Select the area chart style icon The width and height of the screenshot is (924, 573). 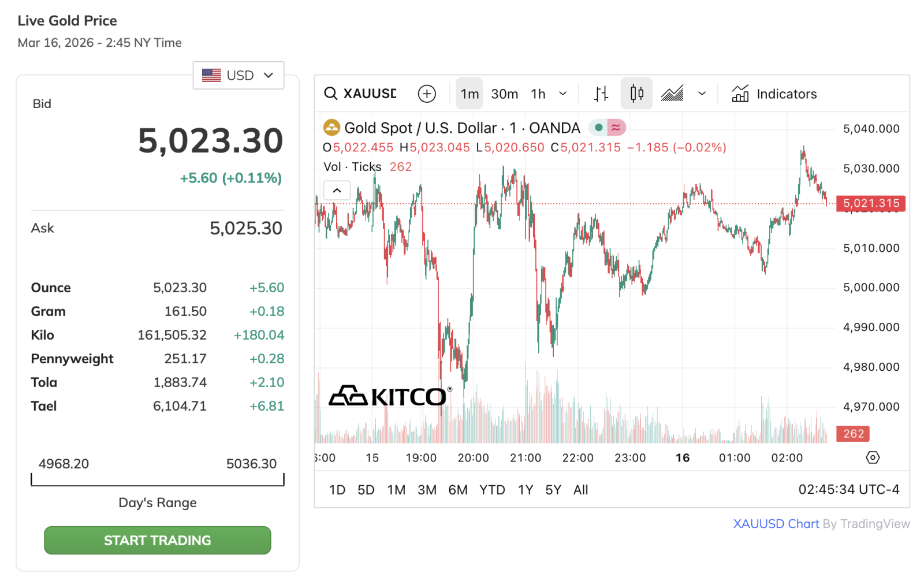[x=672, y=94]
